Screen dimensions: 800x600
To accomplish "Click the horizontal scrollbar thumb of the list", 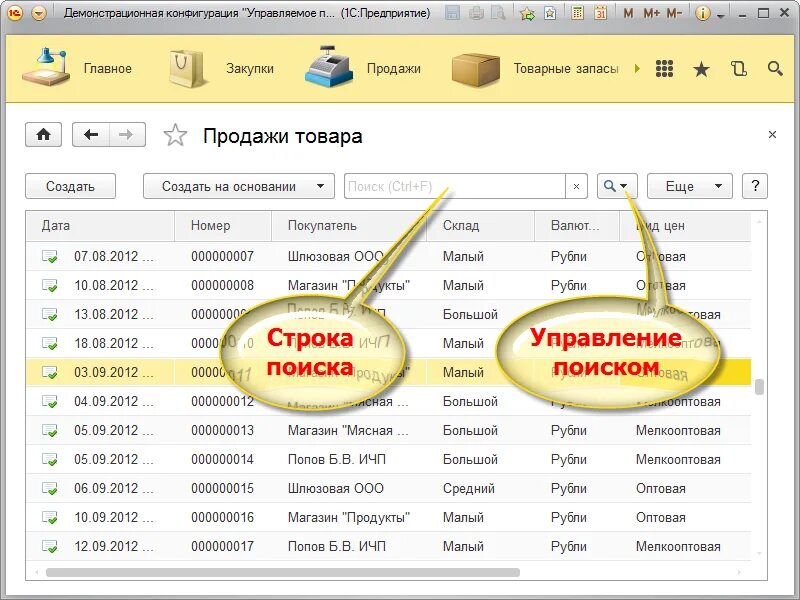I will [x=283, y=572].
